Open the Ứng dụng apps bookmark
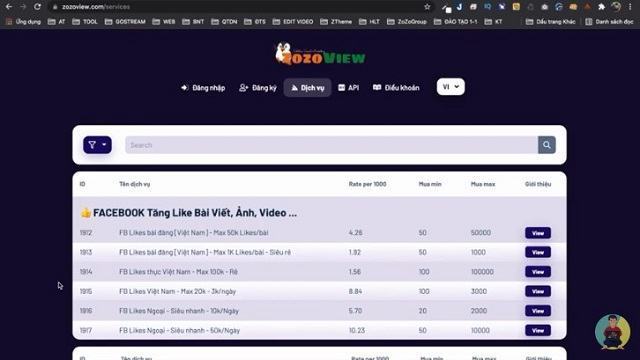Viewport: 640px width, 360px height. pos(24,22)
